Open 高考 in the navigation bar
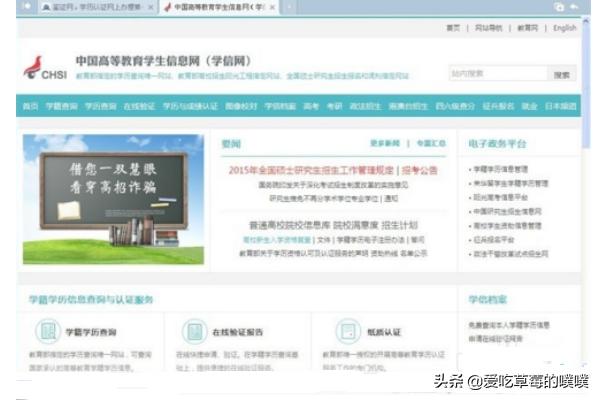Screen dimensions: 600x400 (311, 106)
